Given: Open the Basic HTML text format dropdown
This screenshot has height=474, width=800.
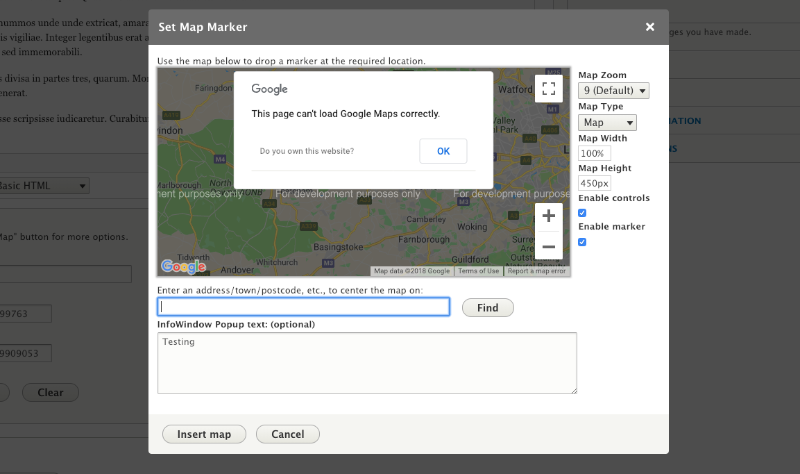Looking at the screenshot, I should pos(43,186).
